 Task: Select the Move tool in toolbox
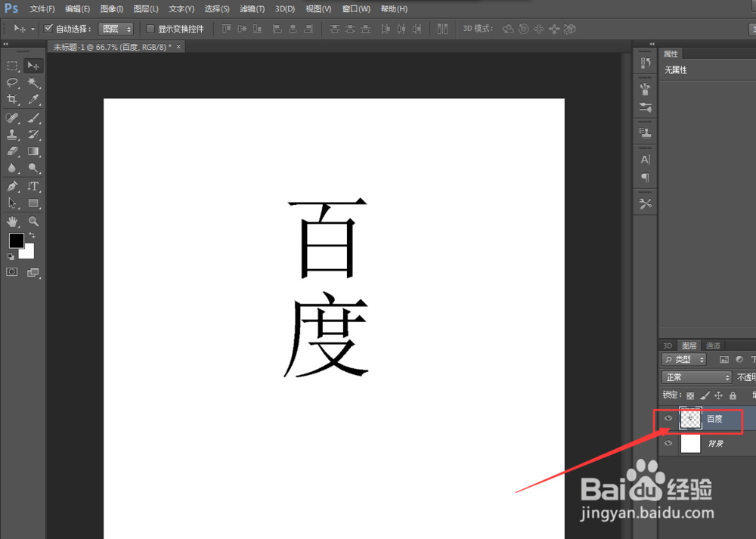click(x=33, y=66)
